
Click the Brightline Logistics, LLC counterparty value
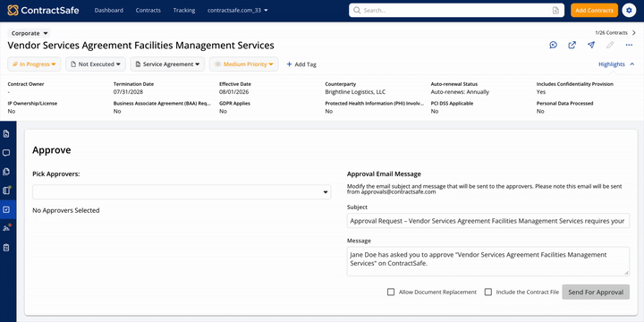[x=355, y=92]
